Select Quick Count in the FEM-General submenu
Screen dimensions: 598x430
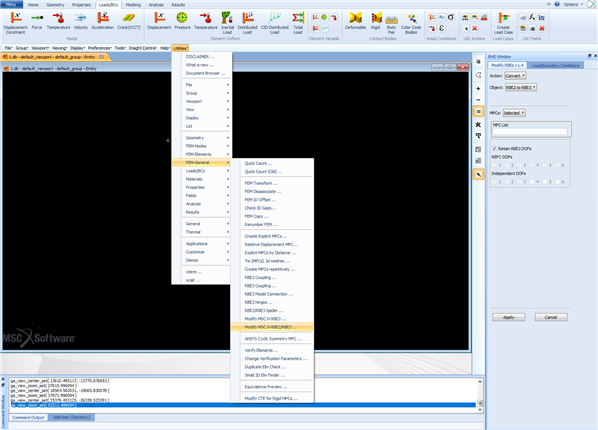258,163
